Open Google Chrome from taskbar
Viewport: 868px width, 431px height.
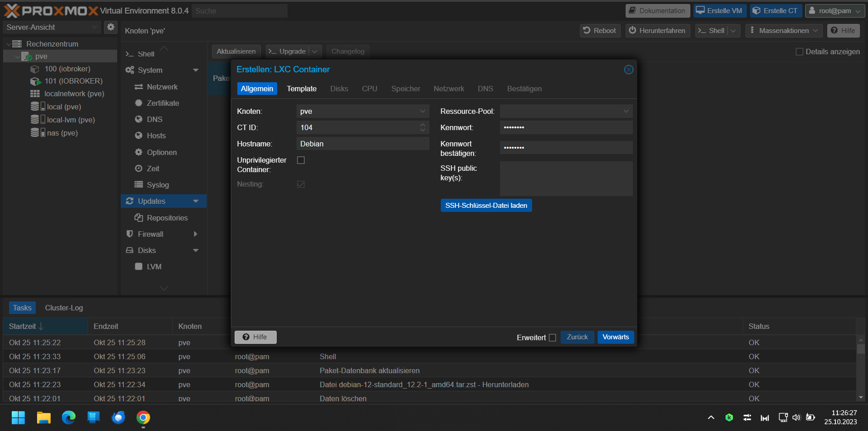pos(143,417)
